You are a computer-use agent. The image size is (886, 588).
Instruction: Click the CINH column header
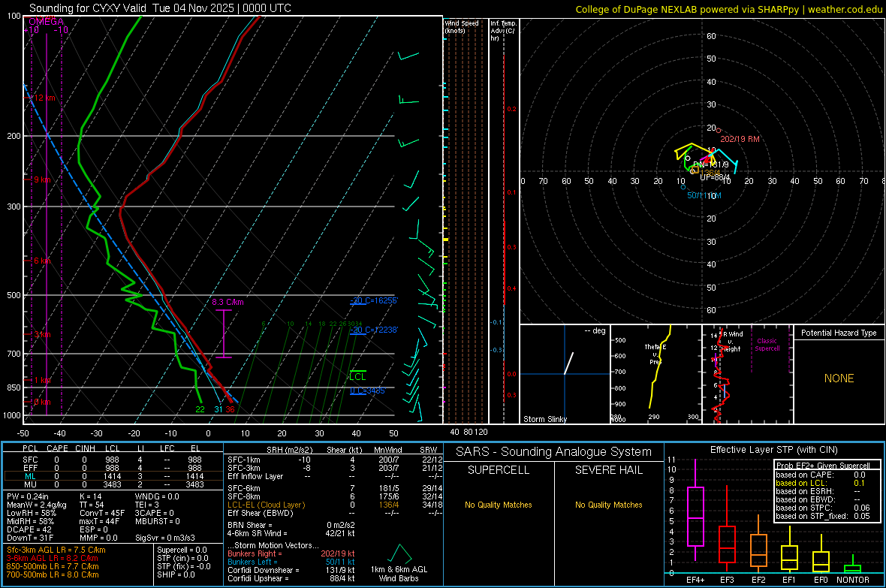86,448
